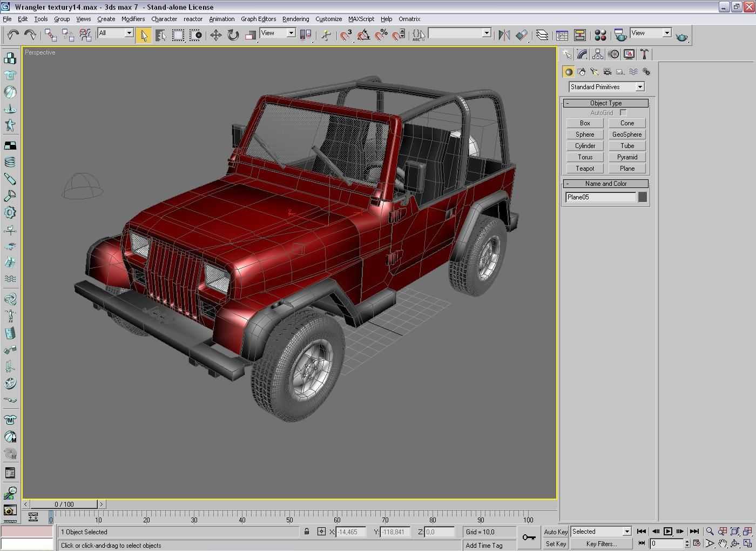Open Select by Name list icon
Screen dimensions: 756x551
coord(160,35)
